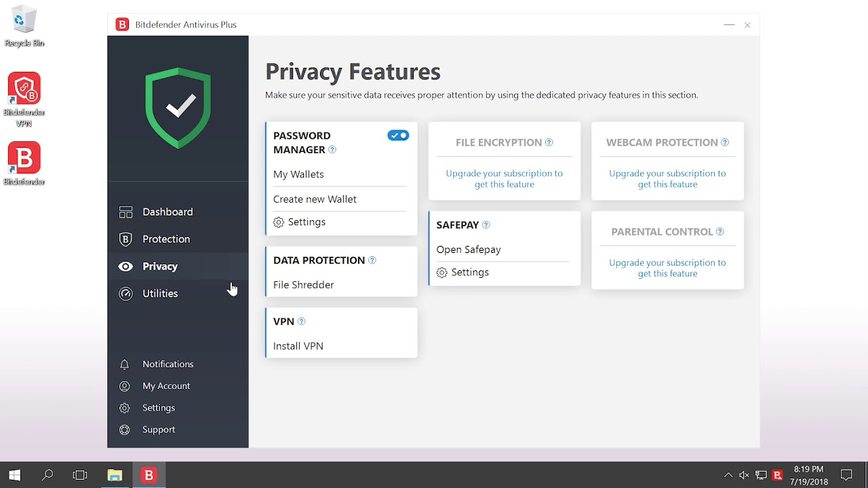Open File Explorer from taskbar
Screen dimensions: 868x488
115,475
